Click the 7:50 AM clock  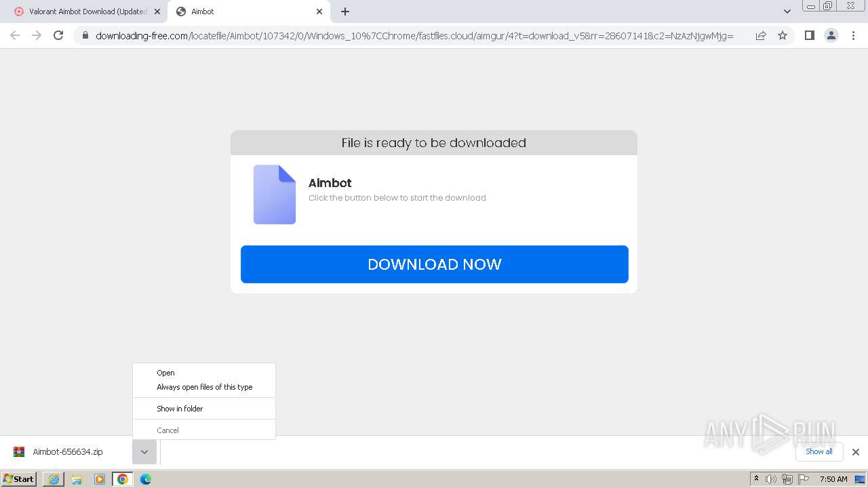coord(833,479)
